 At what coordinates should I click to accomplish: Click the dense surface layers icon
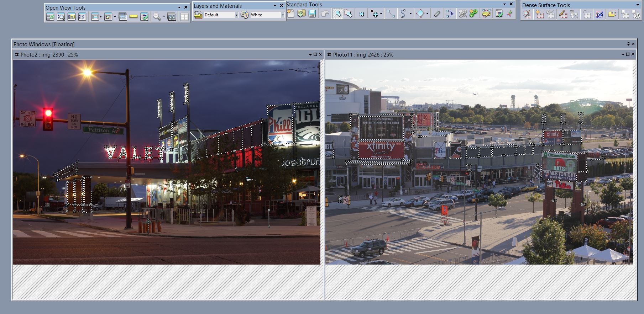pos(625,15)
